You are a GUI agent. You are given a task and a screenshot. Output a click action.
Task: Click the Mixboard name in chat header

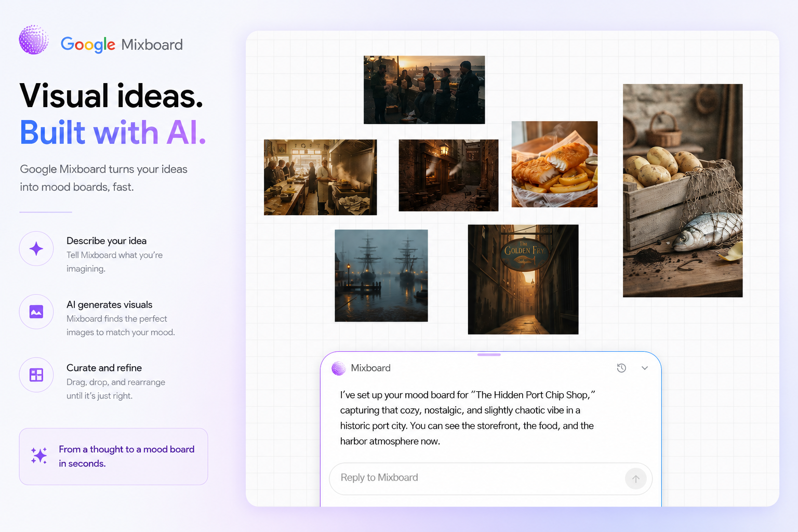tap(370, 368)
